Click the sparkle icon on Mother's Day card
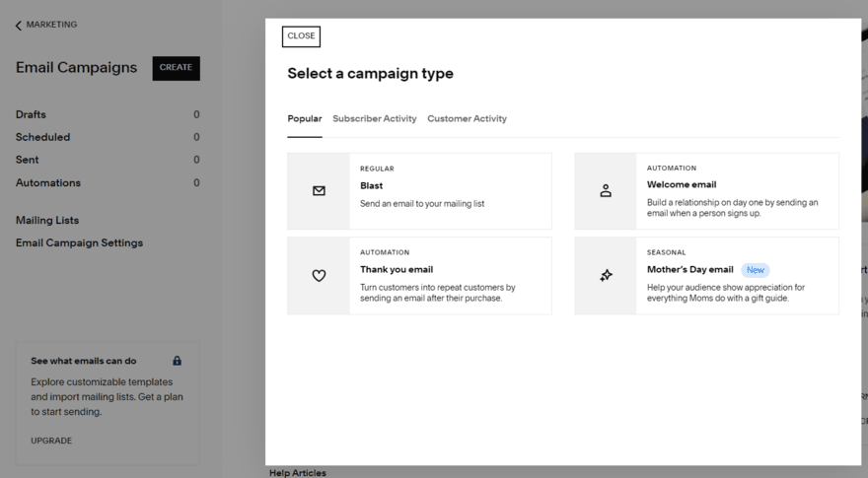Screen dimensions: 868x478 pos(607,275)
